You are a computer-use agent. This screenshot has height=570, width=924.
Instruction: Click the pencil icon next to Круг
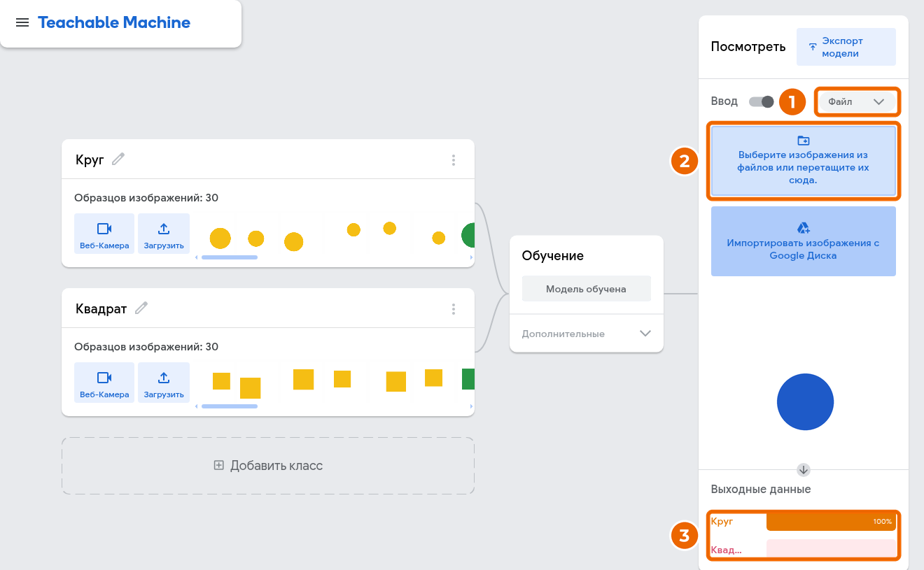click(x=119, y=159)
